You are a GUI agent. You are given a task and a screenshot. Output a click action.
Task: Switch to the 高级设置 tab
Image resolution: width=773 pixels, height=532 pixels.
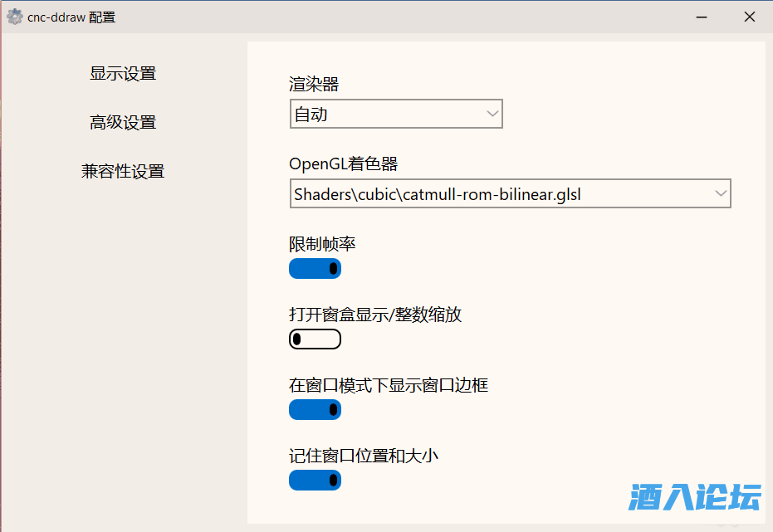tap(123, 123)
